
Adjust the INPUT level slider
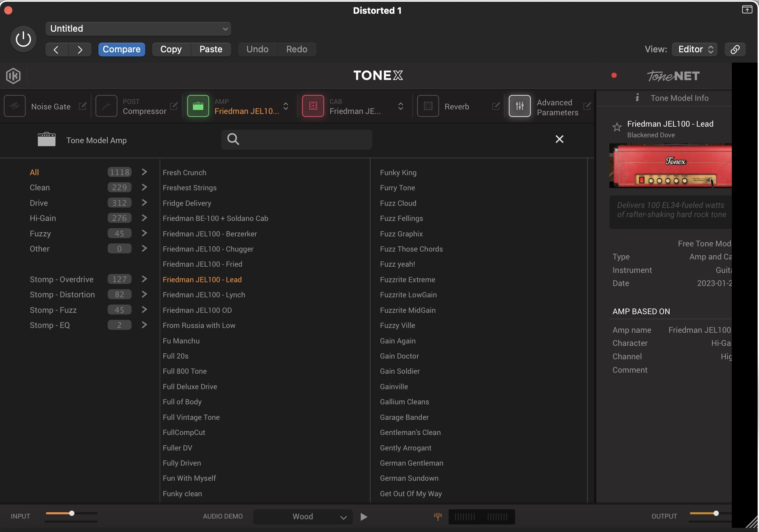(x=72, y=513)
